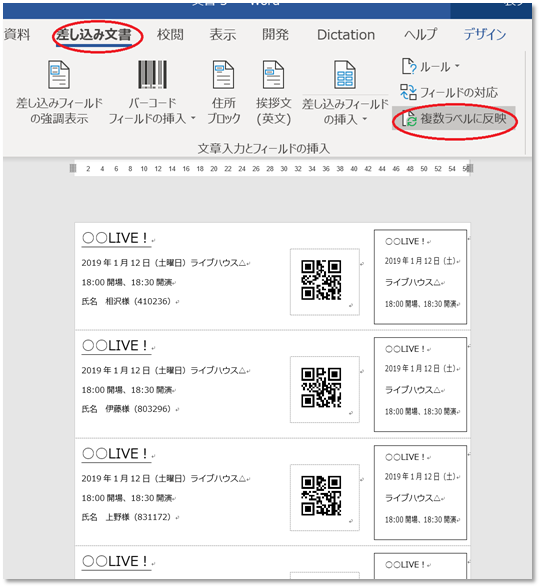541x588 pixels.
Task: Open the 資料 tab
Action: coord(16,35)
